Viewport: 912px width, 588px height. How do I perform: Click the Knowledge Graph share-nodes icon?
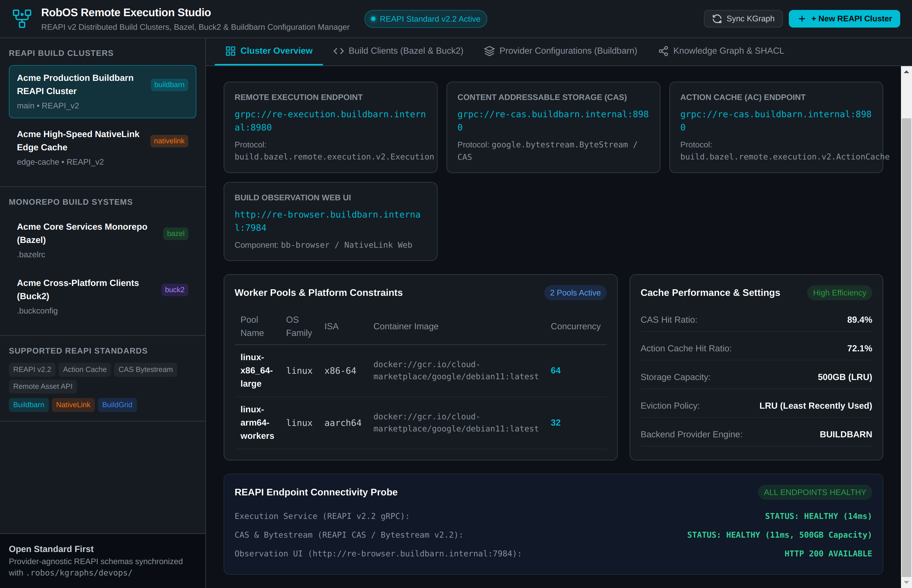pyautogui.click(x=663, y=51)
